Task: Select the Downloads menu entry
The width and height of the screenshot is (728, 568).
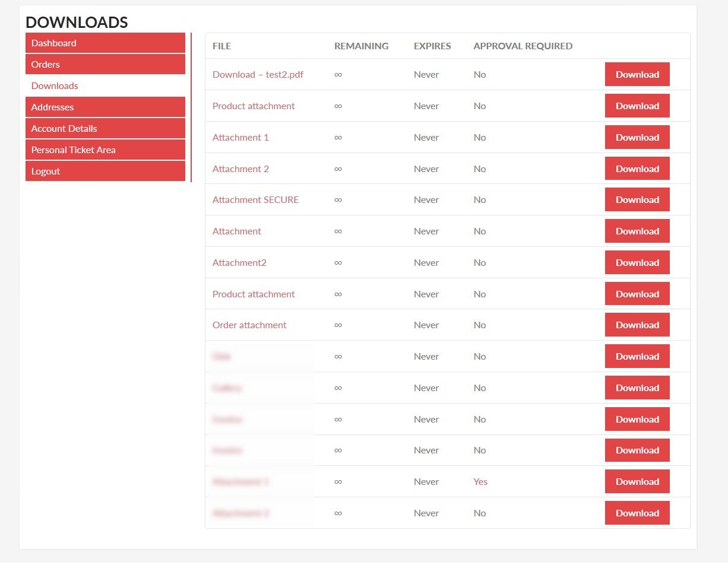Action: pos(55,85)
